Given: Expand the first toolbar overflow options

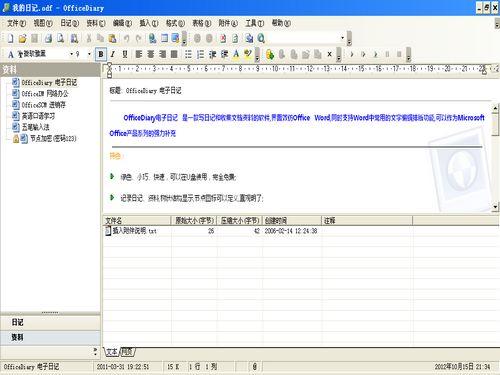Looking at the screenshot, I should coord(184,39).
